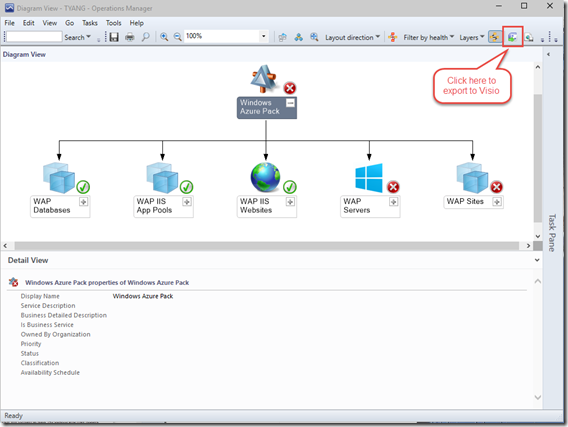Select the Windows Azure Pack pyramid icon
568x427 pixels.
tap(264, 79)
